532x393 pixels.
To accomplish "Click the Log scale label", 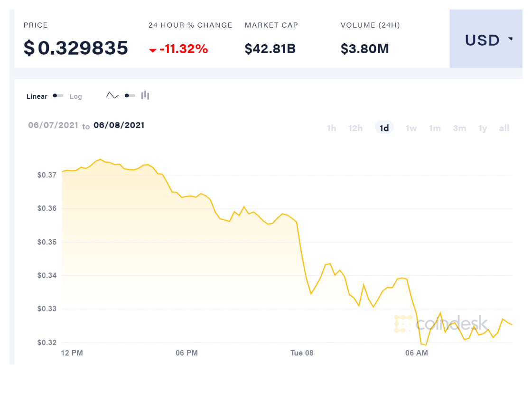I will [76, 96].
